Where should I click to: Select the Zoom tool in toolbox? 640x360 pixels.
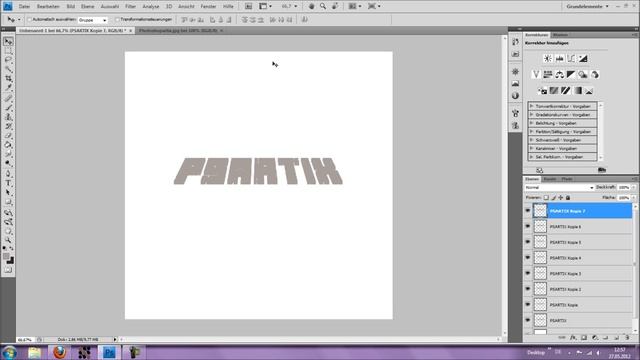click(8, 240)
